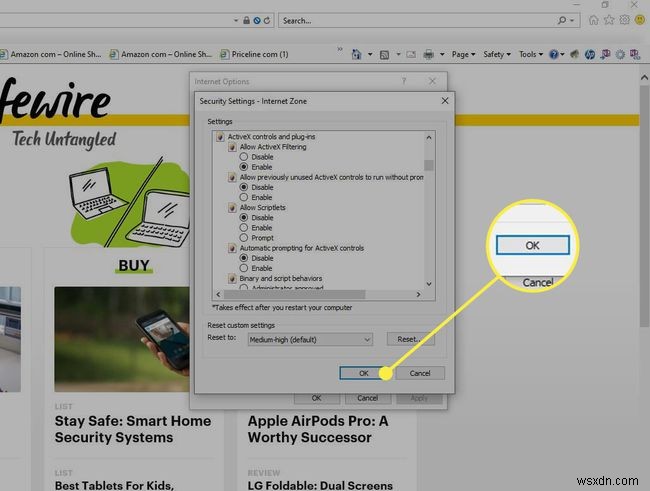The width and height of the screenshot is (650, 491).
Task: Click Cancel in Internet Options window
Action: pyautogui.click(x=367, y=398)
